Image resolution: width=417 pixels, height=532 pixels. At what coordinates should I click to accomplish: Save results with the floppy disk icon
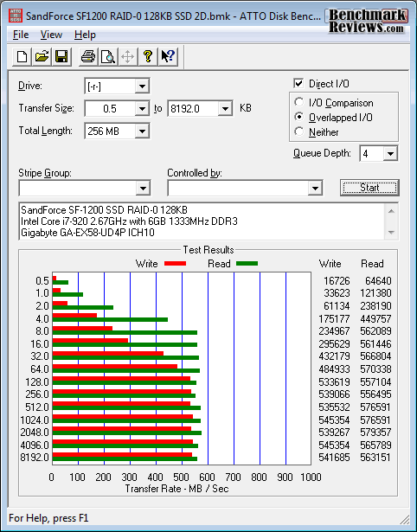click(61, 56)
